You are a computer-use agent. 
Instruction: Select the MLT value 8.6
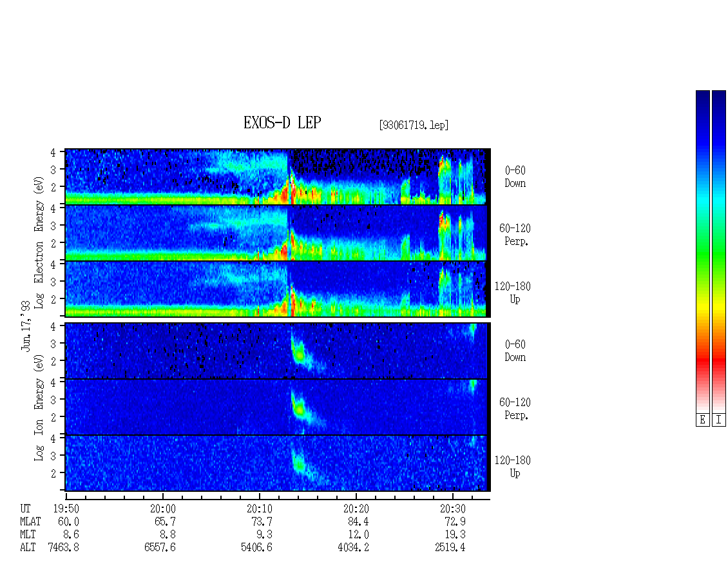(x=71, y=535)
